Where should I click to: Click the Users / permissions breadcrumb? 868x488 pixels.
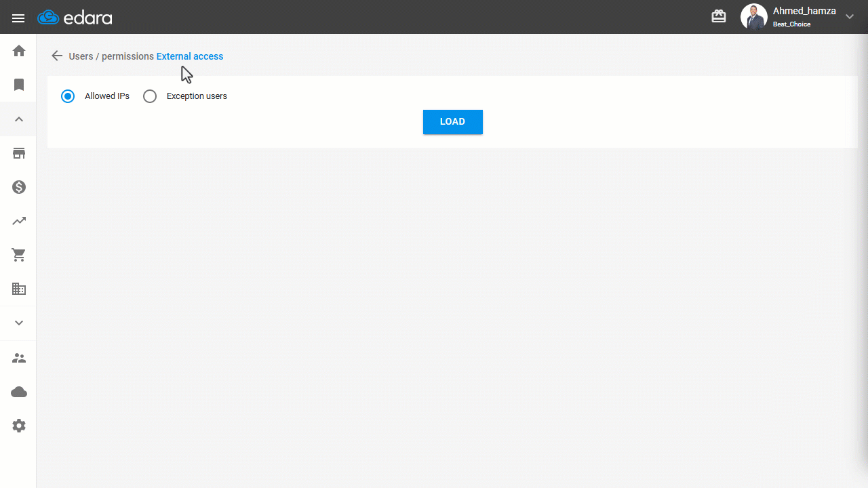tap(111, 56)
